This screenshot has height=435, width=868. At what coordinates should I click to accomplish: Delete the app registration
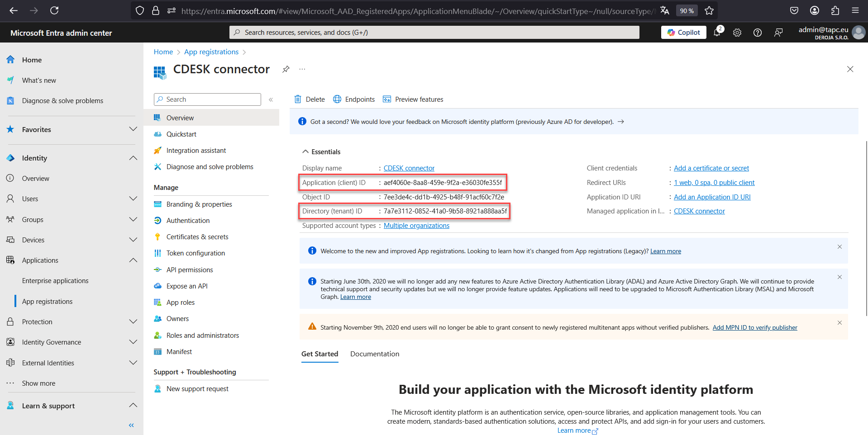(310, 99)
